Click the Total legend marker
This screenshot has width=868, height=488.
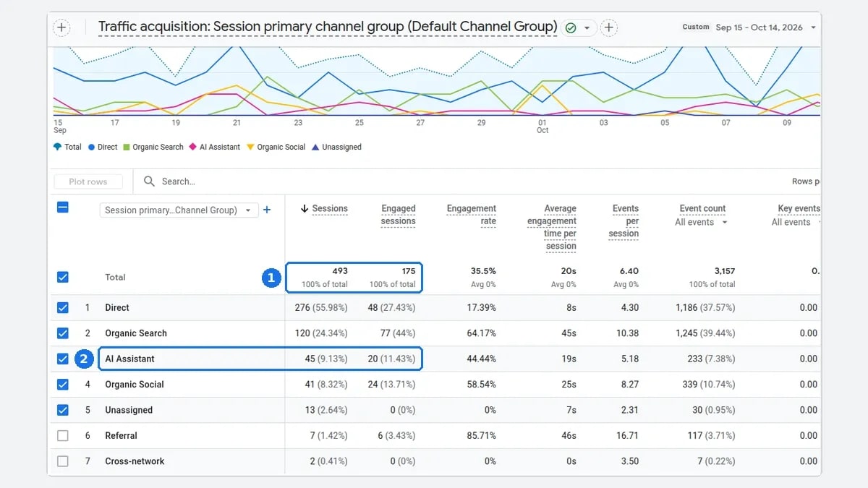(57, 147)
